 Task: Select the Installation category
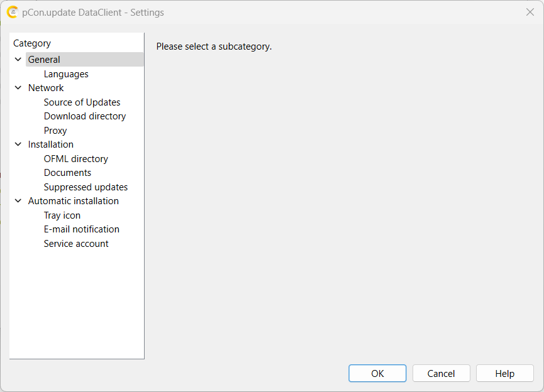tap(51, 144)
